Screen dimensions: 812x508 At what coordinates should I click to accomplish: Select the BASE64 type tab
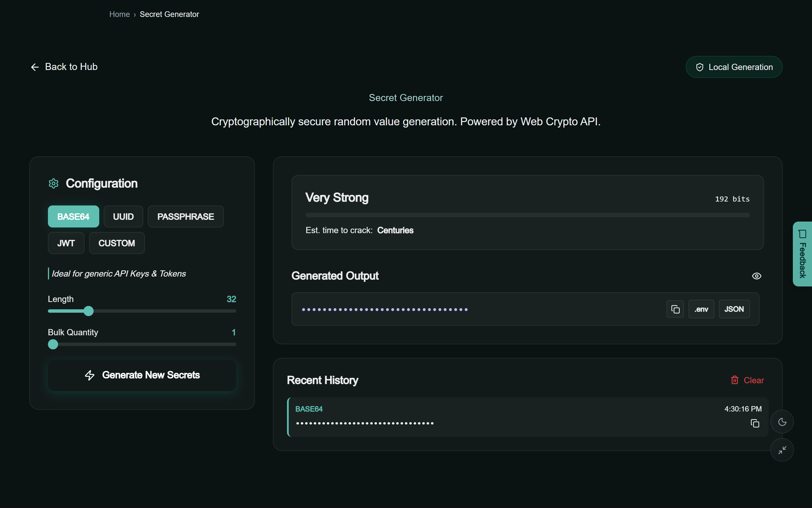[74, 216]
